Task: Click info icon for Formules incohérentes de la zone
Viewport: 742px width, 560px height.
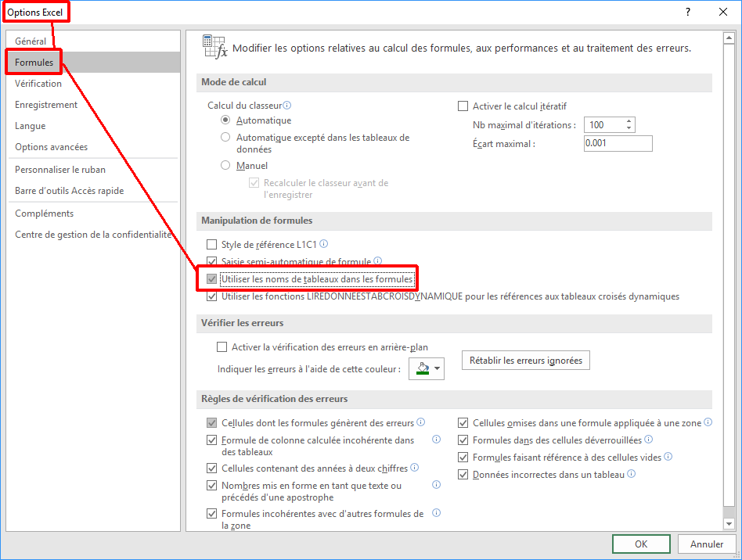Action: tap(436, 513)
